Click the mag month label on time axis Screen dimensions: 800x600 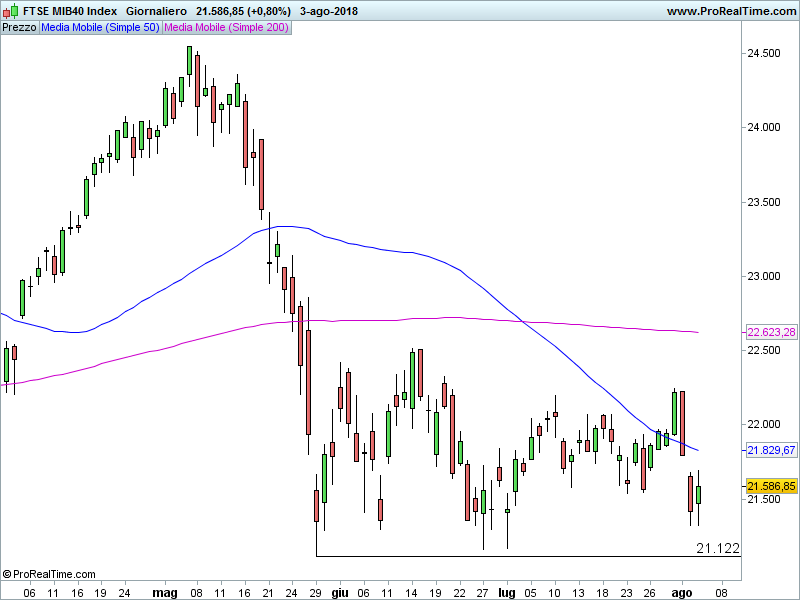[165, 593]
